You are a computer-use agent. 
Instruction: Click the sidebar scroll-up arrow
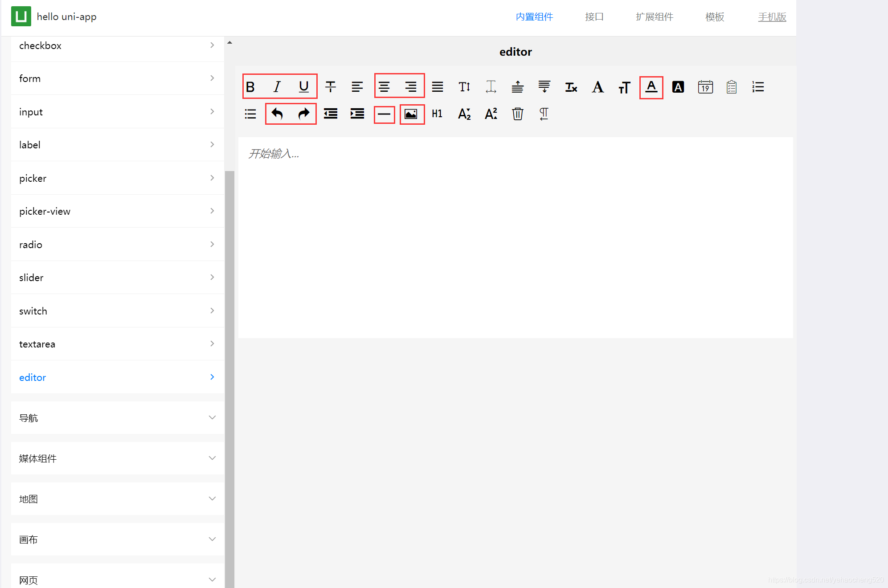(229, 42)
